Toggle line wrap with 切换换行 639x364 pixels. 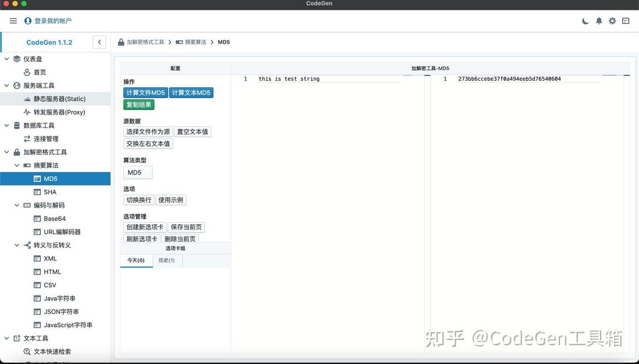click(139, 200)
